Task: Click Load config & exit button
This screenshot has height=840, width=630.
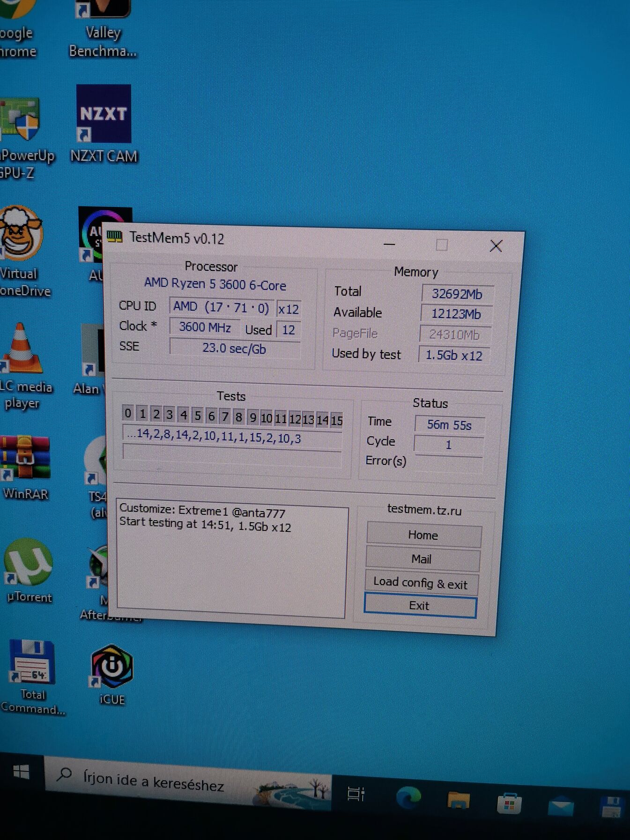Action: (x=421, y=583)
